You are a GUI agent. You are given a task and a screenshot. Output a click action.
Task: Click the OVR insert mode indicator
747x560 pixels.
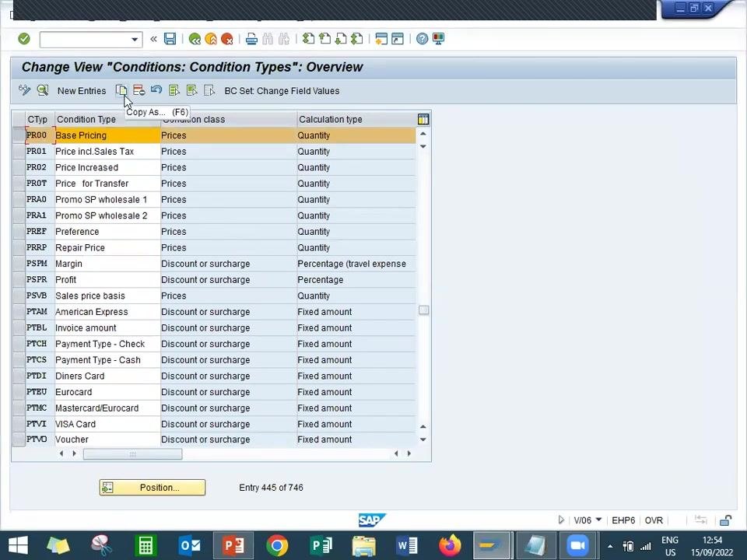point(654,520)
